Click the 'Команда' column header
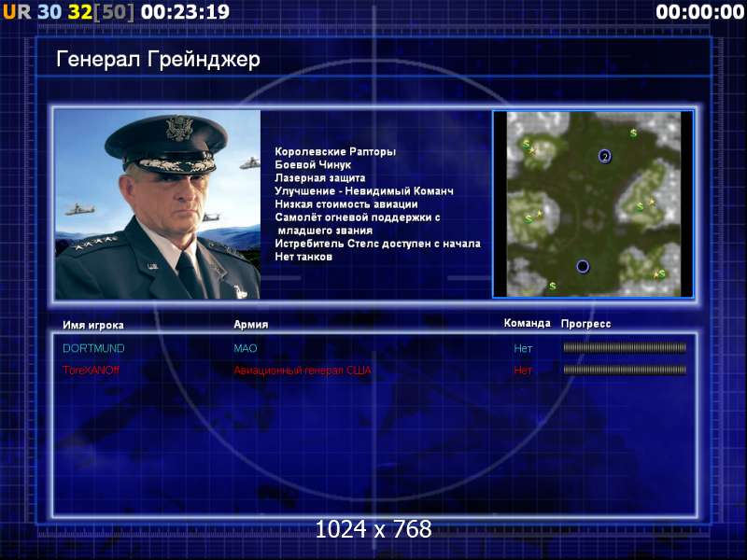Image resolution: width=747 pixels, height=560 pixels. (x=528, y=323)
